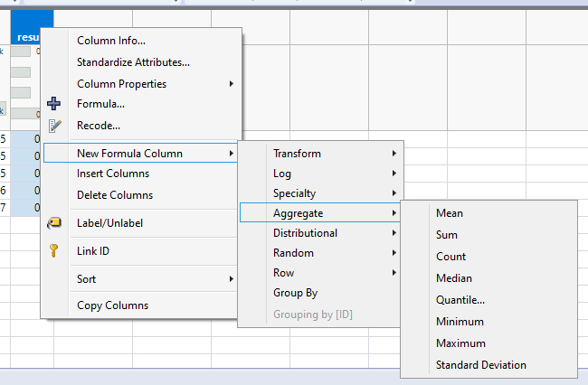This screenshot has height=385, width=588.
Task: Click the yellow Label/Unlabel tag icon
Action: click(53, 223)
